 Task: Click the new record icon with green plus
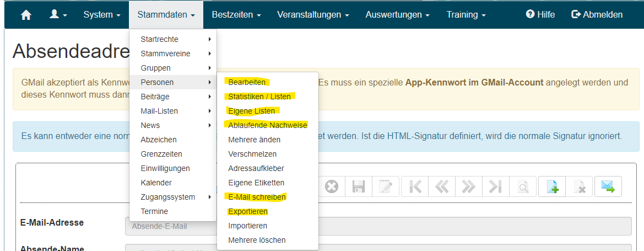[x=552, y=187]
